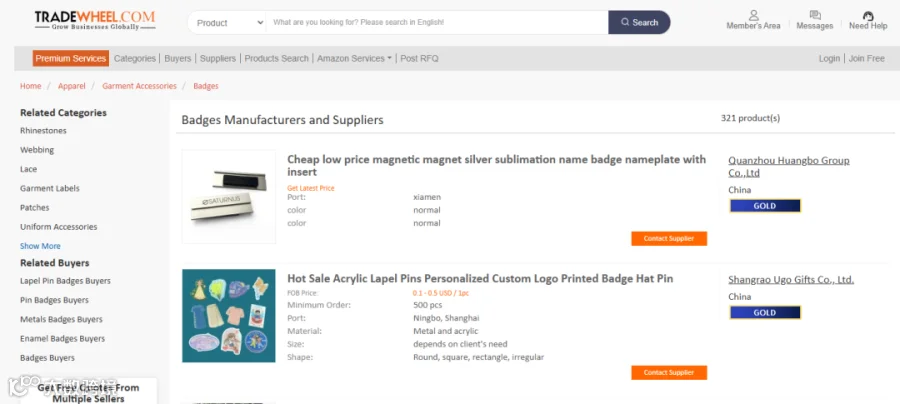Go to Post RFQ page

419,59
